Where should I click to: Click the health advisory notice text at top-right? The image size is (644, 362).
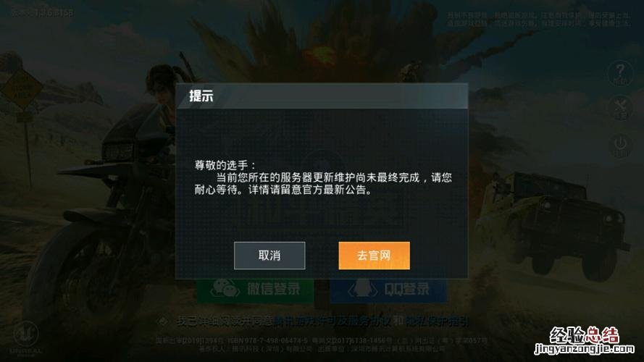[539, 20]
